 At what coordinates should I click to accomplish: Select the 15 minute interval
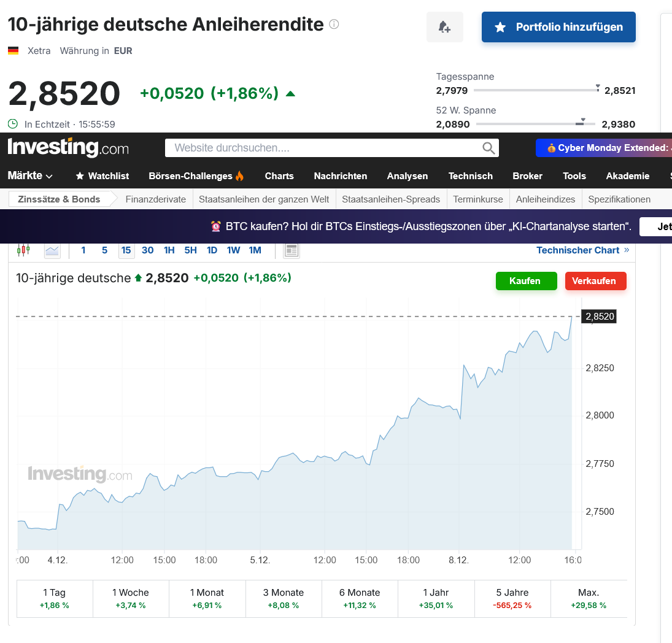click(x=126, y=250)
